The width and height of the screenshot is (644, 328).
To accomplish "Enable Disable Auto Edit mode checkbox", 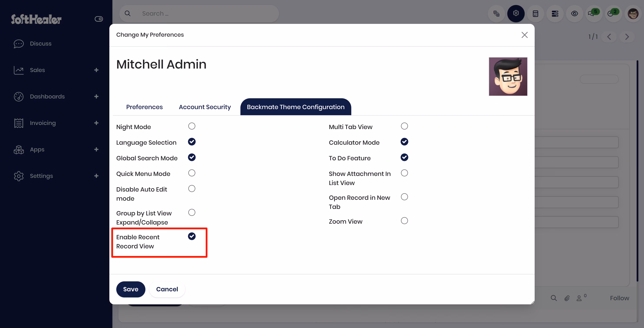I will tap(192, 189).
